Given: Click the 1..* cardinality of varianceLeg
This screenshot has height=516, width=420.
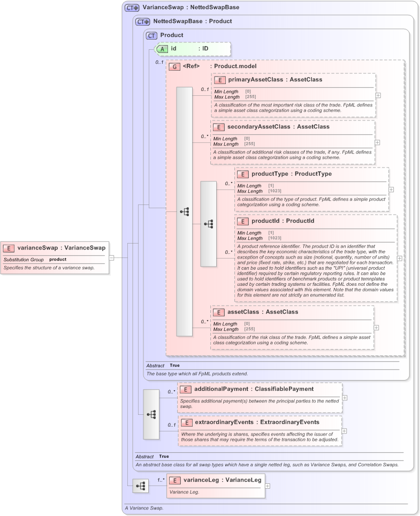Looking at the screenshot, I should pyautogui.click(x=161, y=480).
